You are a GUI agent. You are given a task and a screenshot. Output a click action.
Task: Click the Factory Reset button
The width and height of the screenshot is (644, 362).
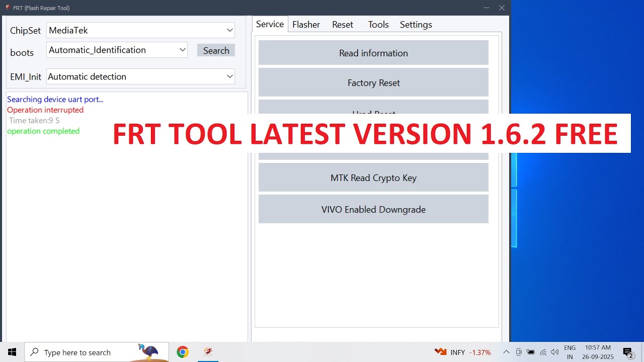pyautogui.click(x=373, y=82)
